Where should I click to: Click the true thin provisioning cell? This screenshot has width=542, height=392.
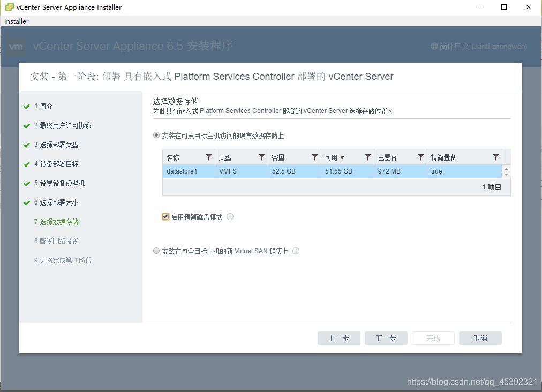[464, 171]
